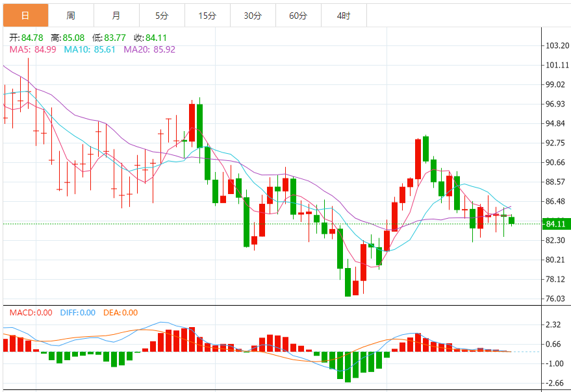Click the 0.66 MACD axis label
The width and height of the screenshot is (571, 392).
pyautogui.click(x=553, y=344)
